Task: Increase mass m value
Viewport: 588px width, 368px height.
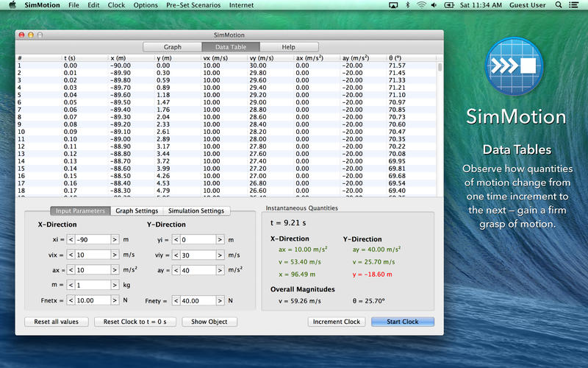Action: pos(115,286)
